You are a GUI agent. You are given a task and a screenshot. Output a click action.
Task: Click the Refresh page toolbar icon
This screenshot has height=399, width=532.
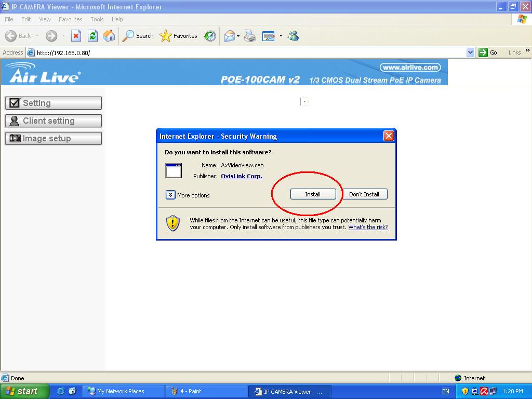click(x=92, y=36)
